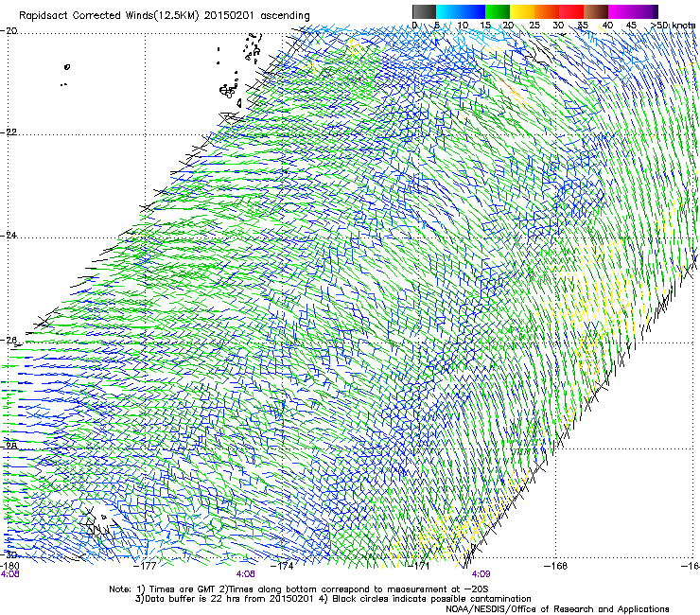Click the yellow 20-25 knots legend swatch

tap(522, 11)
